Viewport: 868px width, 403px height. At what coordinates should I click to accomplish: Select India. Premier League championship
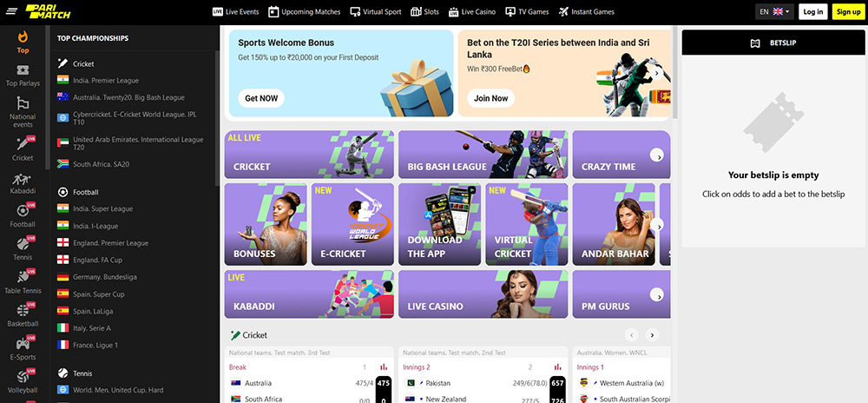[x=106, y=80]
